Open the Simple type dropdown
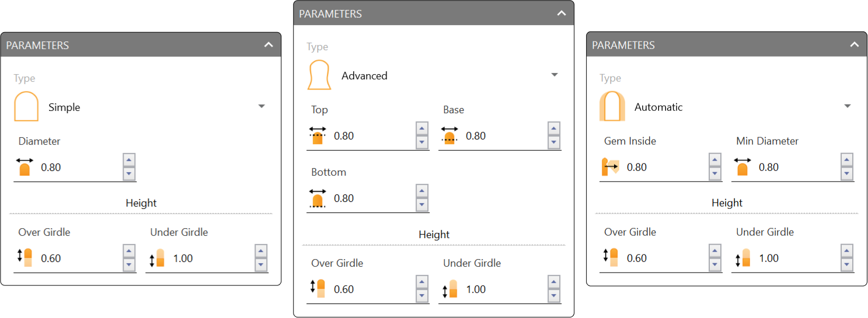 262,106
